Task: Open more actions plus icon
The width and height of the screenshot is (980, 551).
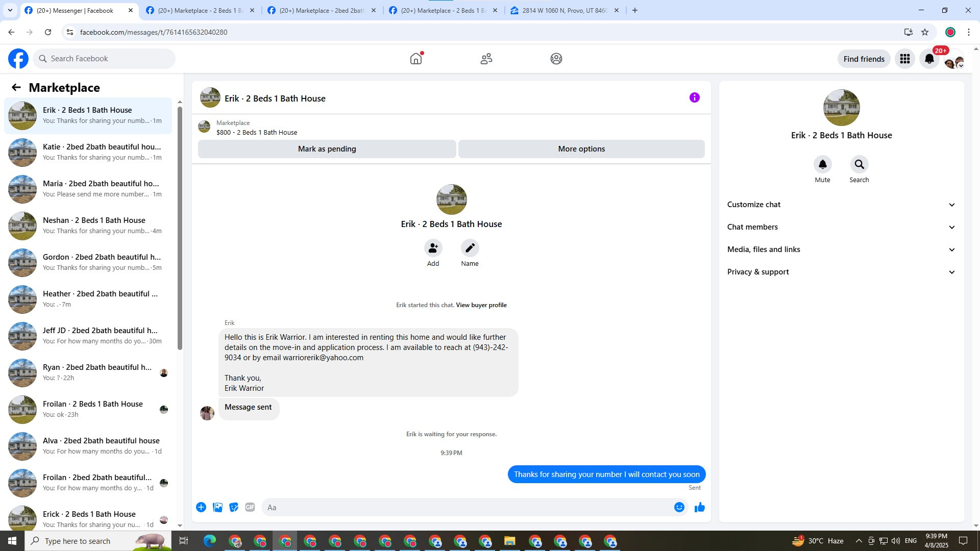Action: click(201, 507)
